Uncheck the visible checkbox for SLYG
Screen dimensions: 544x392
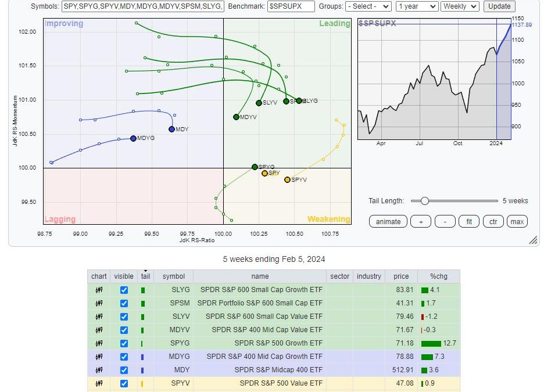pyautogui.click(x=124, y=290)
